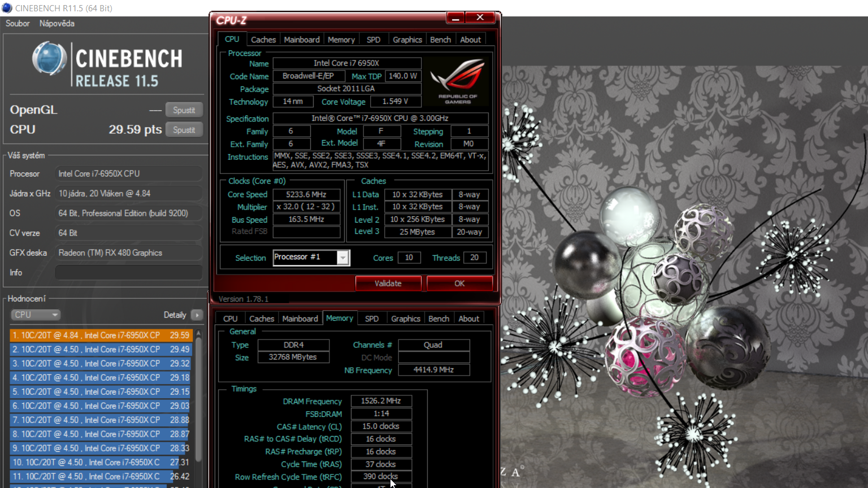Click the OS field 64 Bit Professional Edition
This screenshot has height=488, width=868.
(x=129, y=213)
